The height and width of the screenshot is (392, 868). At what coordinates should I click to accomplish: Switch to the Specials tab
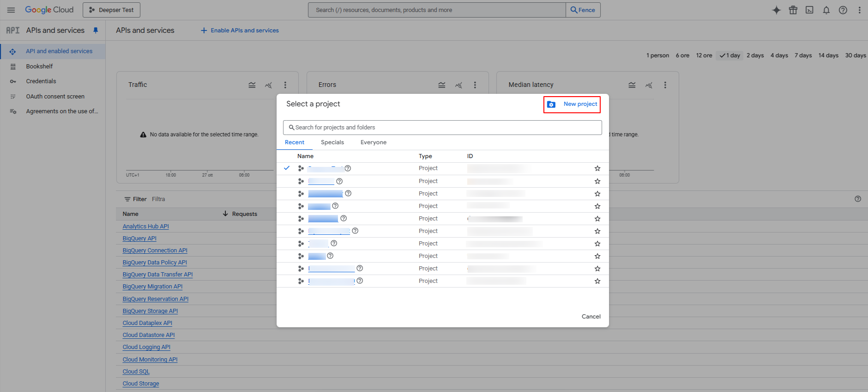(332, 142)
